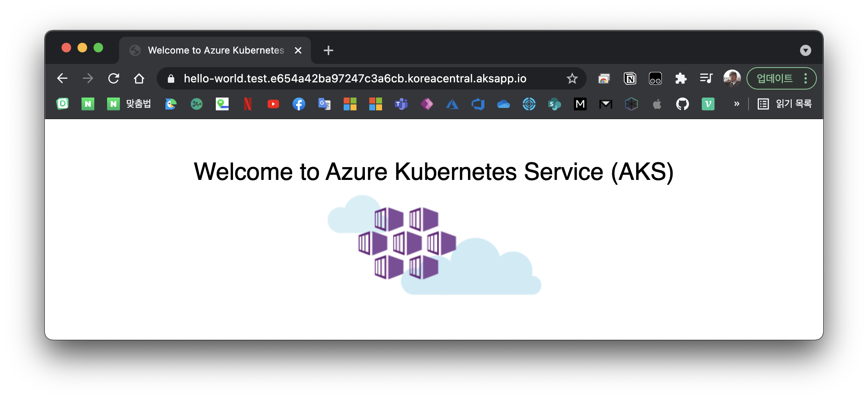The height and width of the screenshot is (399, 868).
Task: Go back to the previous page
Action: [x=62, y=78]
